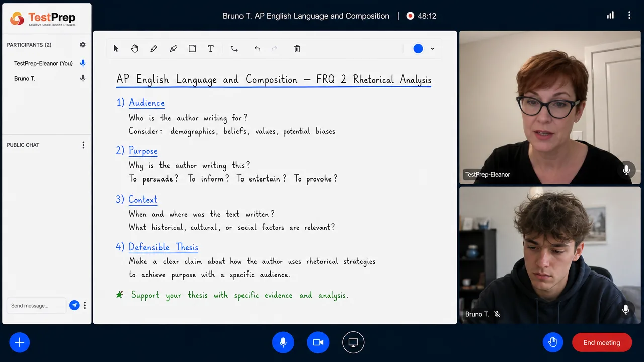Viewport: 644px width, 362px height.
Task: Click the muted icon beside Bruno T. name label
Action: point(497,314)
